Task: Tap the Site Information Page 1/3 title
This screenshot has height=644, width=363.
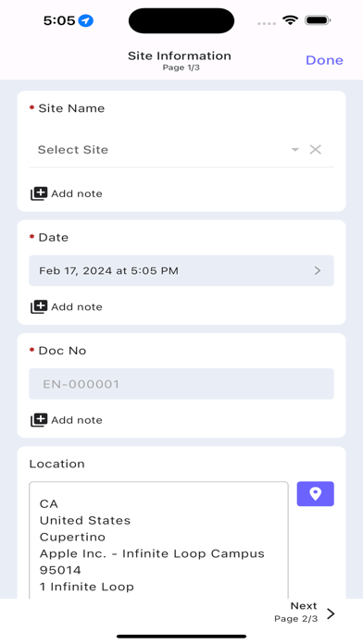Action: (x=180, y=60)
